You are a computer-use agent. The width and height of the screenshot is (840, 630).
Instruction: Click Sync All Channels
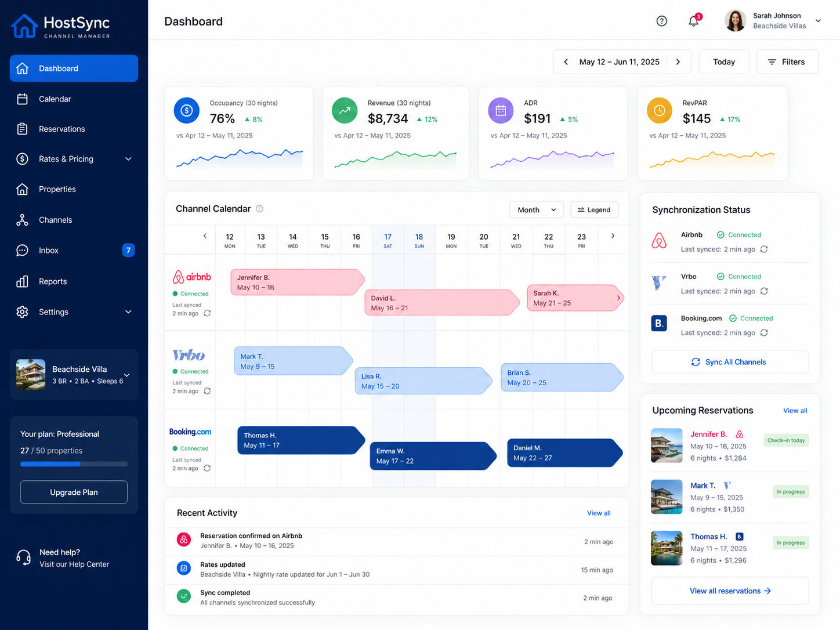click(x=730, y=362)
